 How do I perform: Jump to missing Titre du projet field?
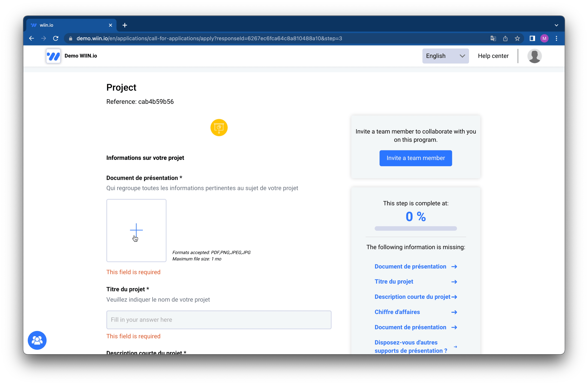pyautogui.click(x=394, y=281)
